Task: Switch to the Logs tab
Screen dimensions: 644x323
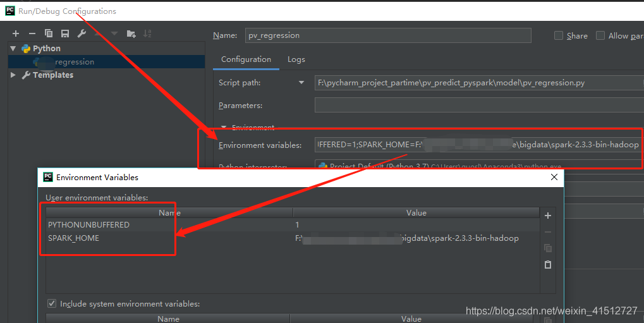Action: click(x=296, y=59)
